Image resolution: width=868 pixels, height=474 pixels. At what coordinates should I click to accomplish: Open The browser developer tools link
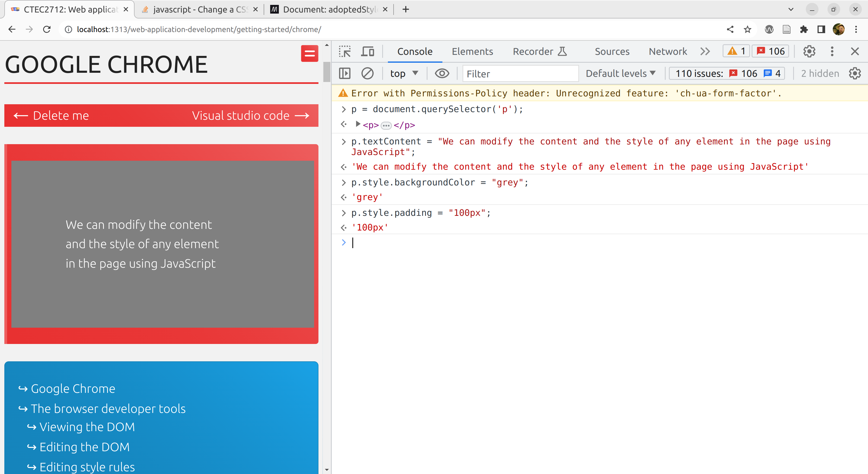coord(108,409)
